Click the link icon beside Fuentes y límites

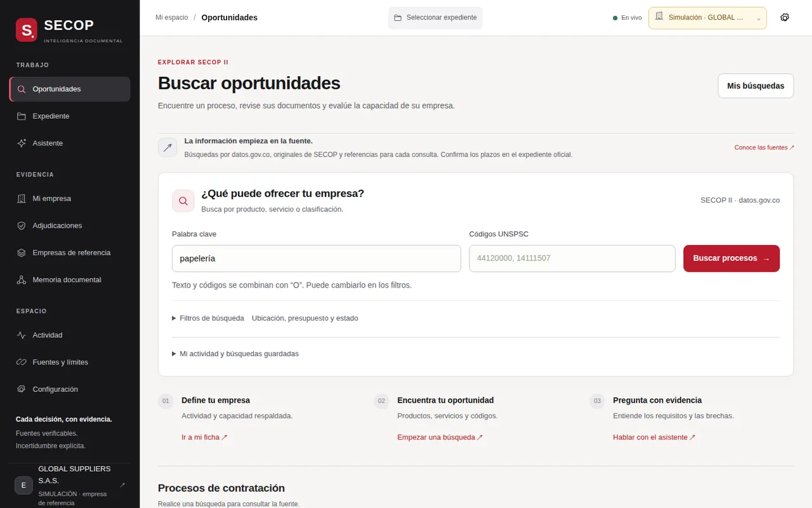click(x=22, y=362)
